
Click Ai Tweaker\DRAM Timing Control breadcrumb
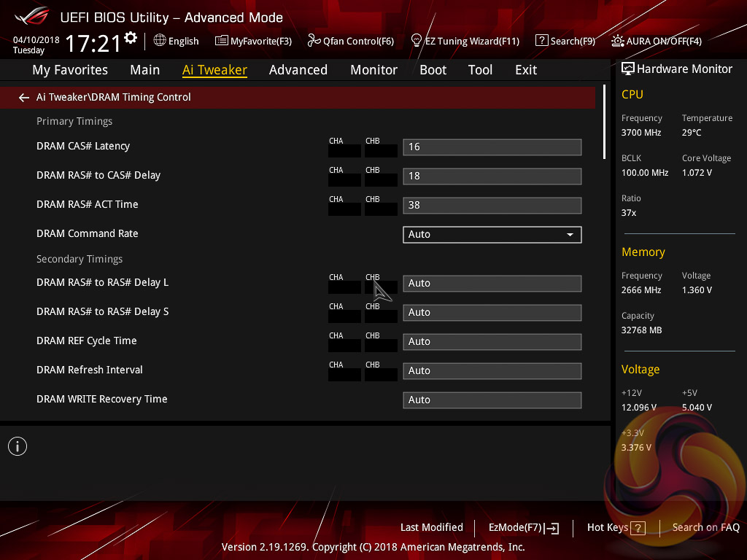(x=113, y=97)
